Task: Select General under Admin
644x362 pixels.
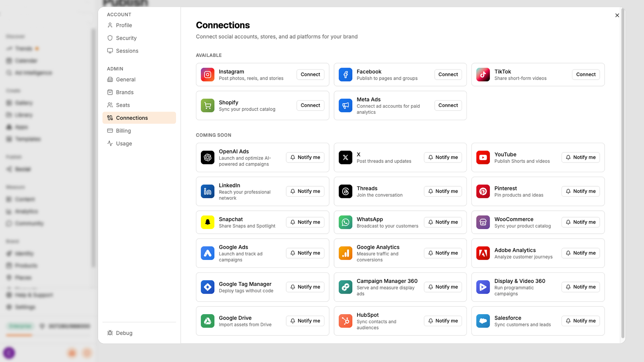Action: pyautogui.click(x=139, y=80)
